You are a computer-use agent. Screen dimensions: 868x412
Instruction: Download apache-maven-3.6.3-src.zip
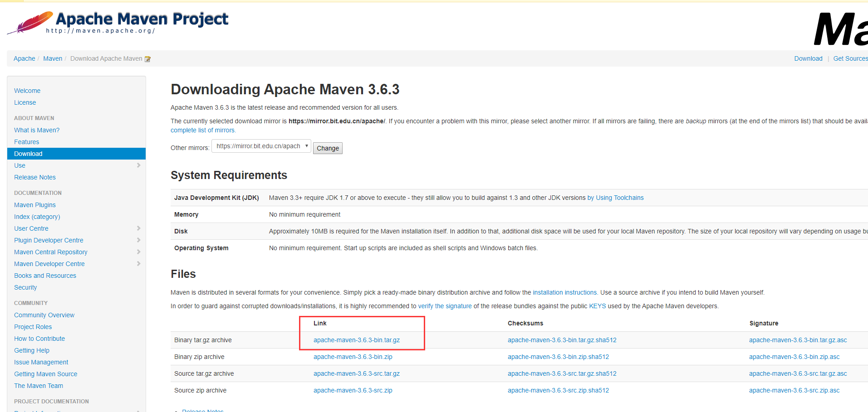click(x=353, y=390)
